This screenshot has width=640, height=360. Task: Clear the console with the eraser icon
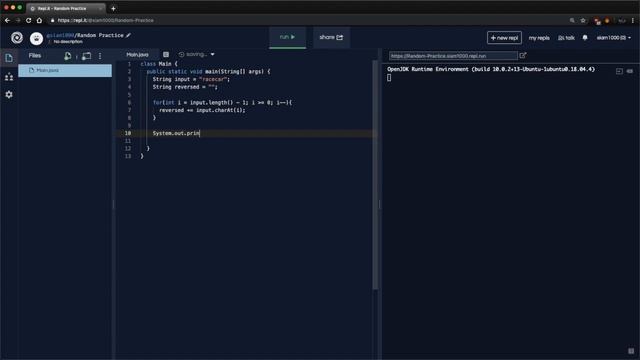click(x=630, y=71)
